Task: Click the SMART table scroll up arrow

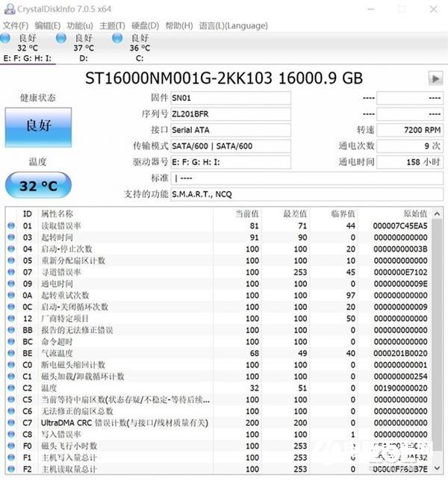Action: tap(438, 213)
